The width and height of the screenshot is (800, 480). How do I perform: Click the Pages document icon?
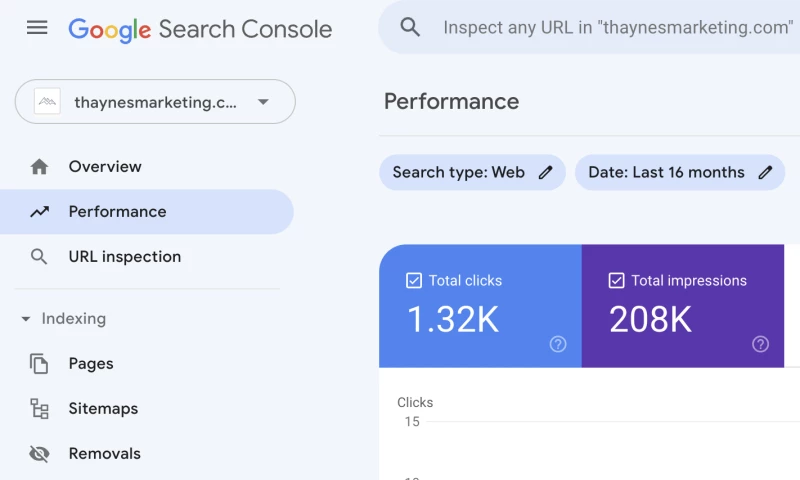coord(39,364)
